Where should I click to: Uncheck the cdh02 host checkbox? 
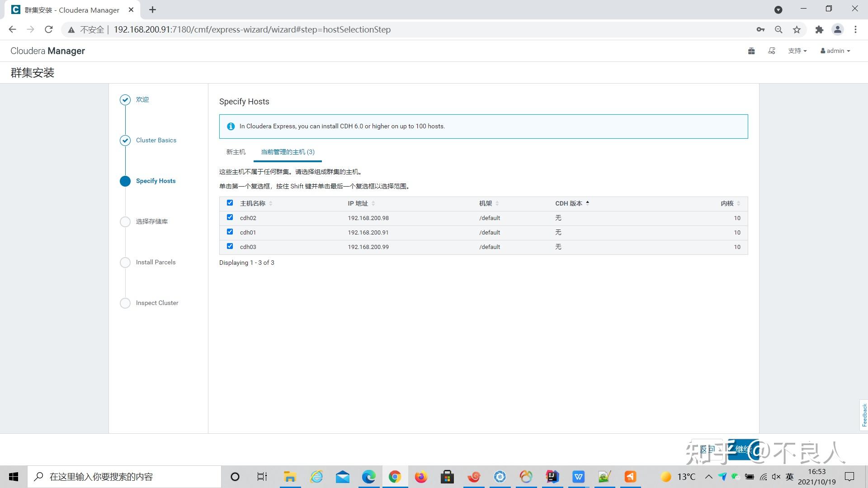230,217
